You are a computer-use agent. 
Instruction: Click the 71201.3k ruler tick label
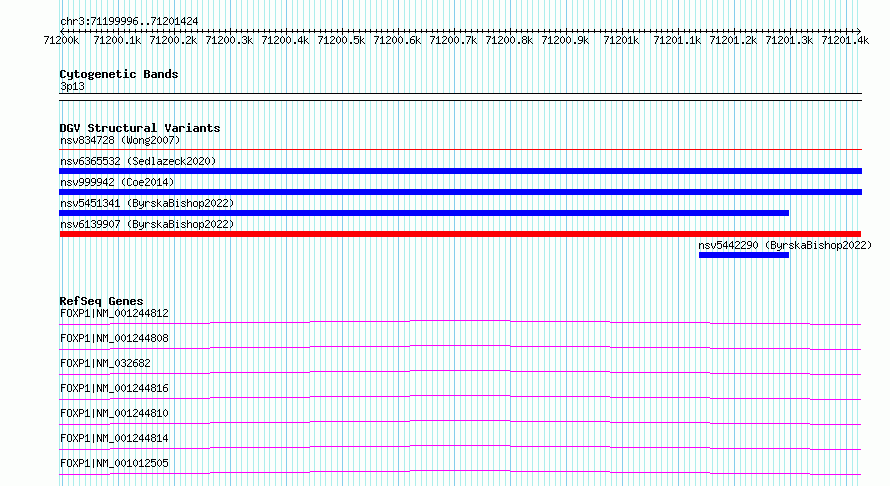pyautogui.click(x=789, y=40)
